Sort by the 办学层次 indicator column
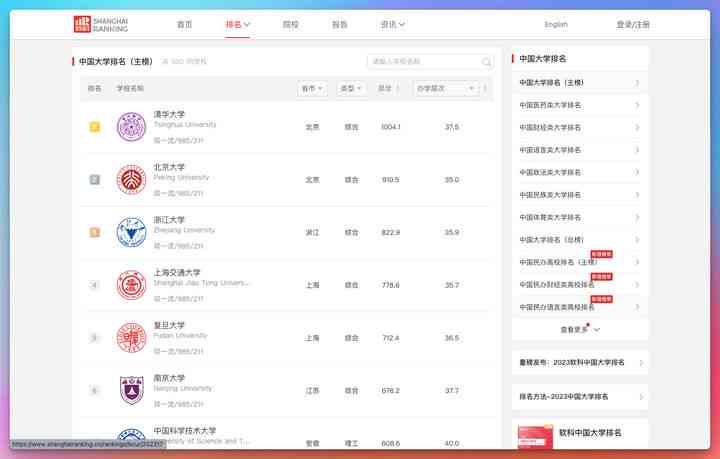The height and width of the screenshot is (459, 720). pos(485,88)
